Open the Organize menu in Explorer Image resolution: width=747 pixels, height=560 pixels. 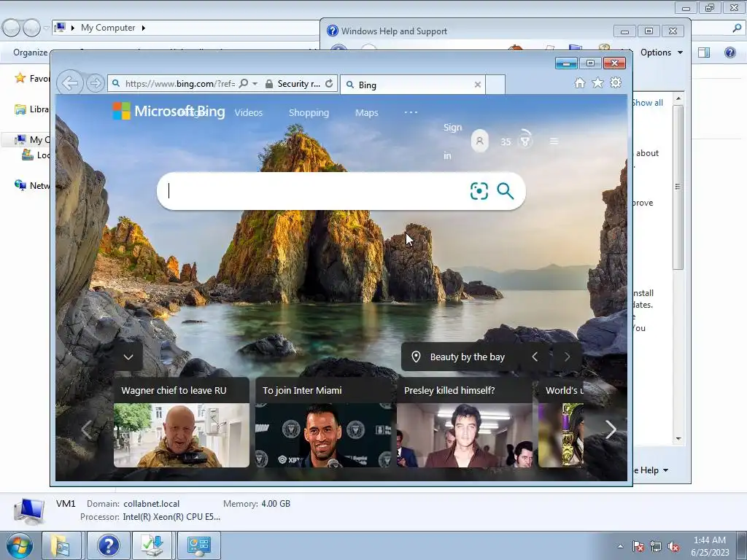(30, 52)
